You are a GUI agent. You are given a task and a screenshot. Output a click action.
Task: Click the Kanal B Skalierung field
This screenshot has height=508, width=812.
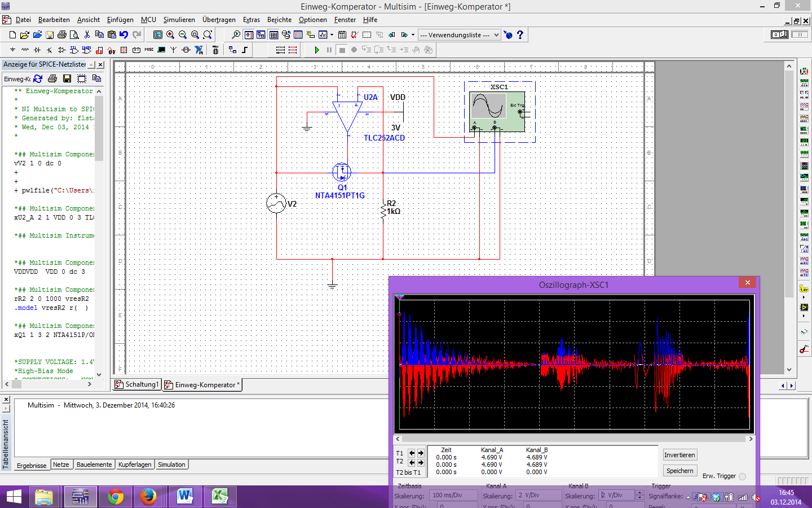(616, 495)
